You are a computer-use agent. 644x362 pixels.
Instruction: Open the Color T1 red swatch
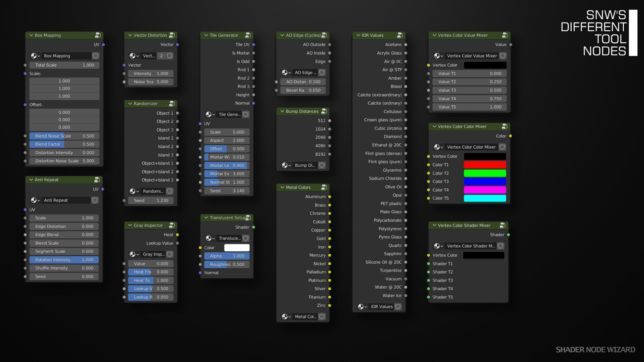(x=485, y=165)
